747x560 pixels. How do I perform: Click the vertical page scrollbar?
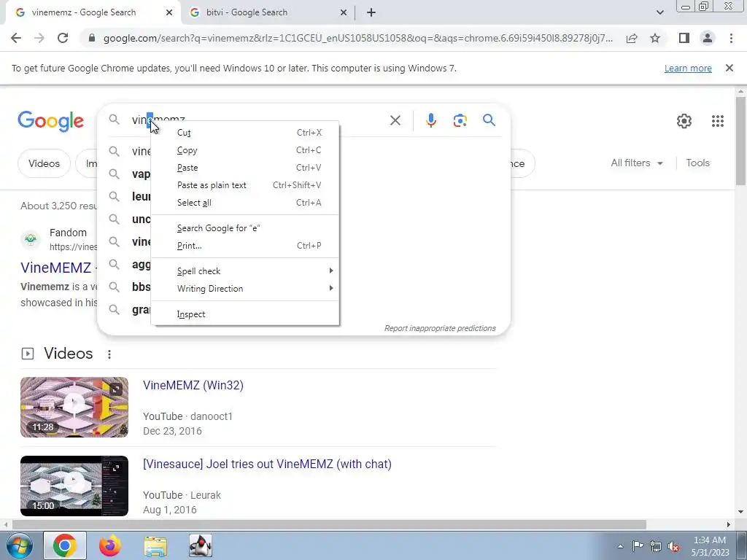(x=741, y=141)
